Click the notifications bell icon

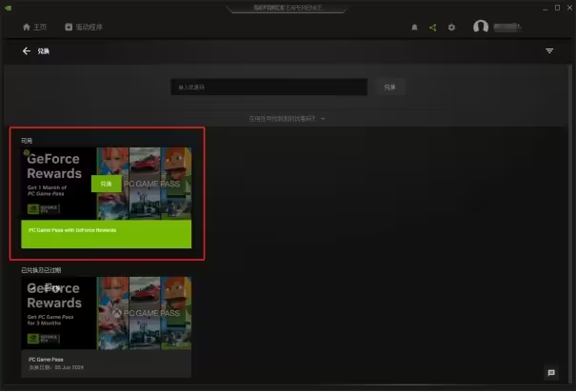click(x=414, y=28)
